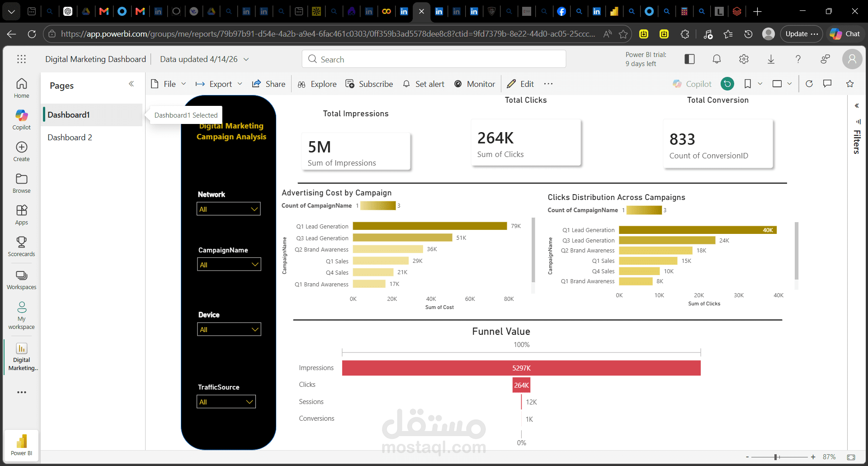Click Set alert
The image size is (868, 466).
[x=424, y=84]
